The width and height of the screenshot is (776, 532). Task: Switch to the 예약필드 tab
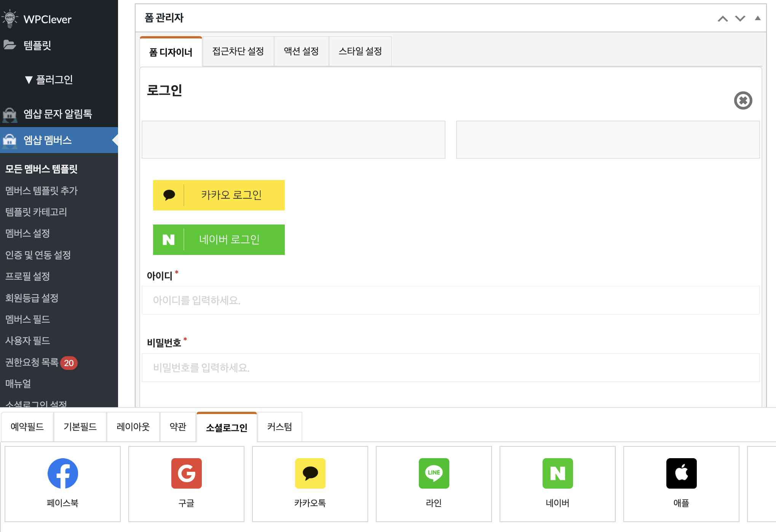click(27, 427)
